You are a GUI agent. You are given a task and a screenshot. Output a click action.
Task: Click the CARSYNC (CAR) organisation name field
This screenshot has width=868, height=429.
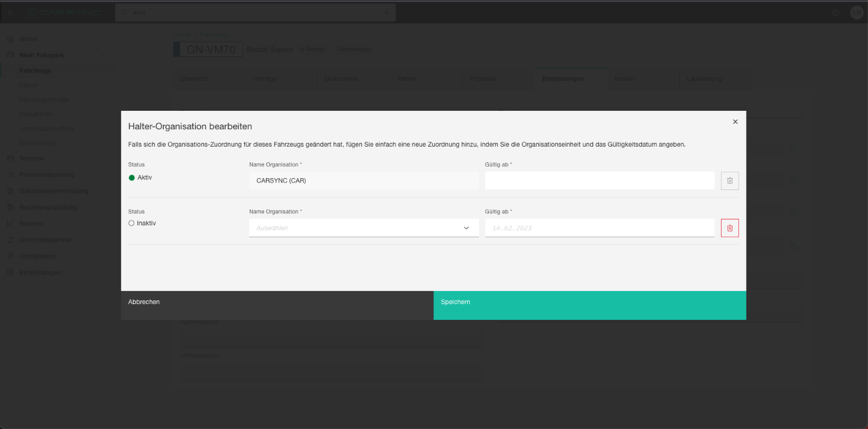tap(363, 181)
